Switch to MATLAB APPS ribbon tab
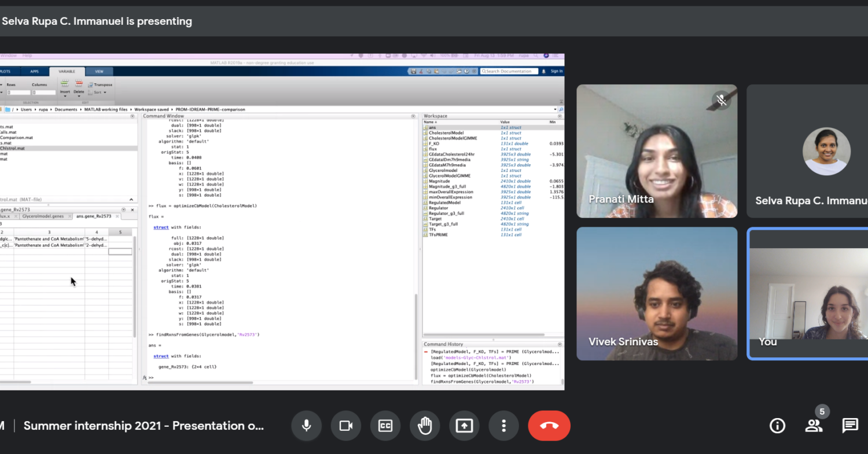Image resolution: width=868 pixels, height=454 pixels. (35, 72)
